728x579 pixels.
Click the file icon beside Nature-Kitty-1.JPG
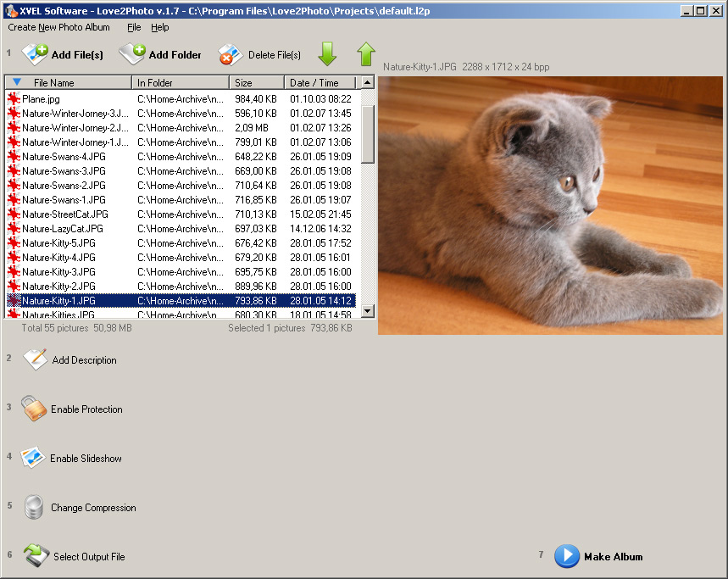click(x=14, y=300)
